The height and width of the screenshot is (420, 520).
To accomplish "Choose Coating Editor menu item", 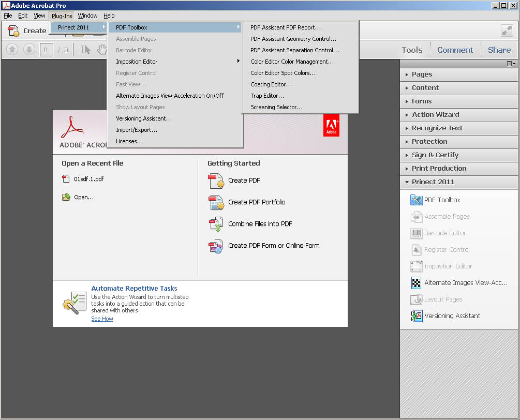I will [x=301, y=84].
